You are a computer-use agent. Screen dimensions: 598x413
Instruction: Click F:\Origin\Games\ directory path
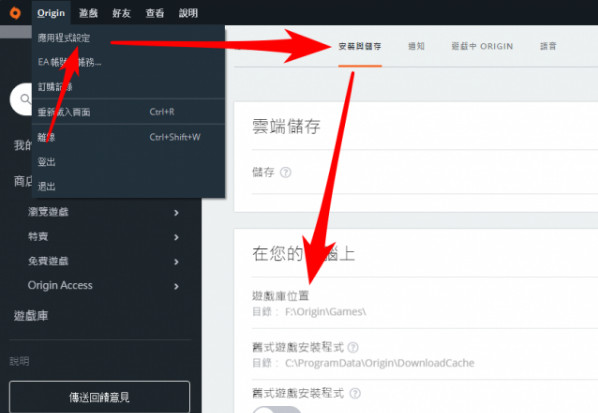(x=325, y=312)
